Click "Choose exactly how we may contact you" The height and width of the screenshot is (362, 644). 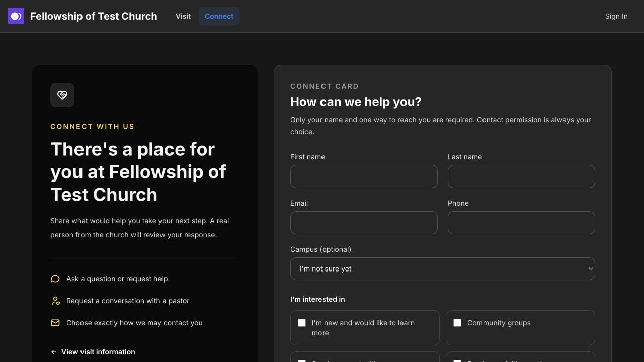[x=134, y=323]
